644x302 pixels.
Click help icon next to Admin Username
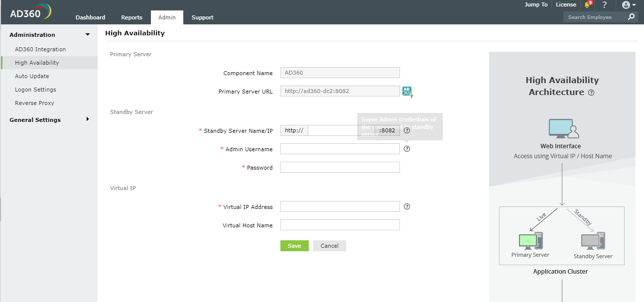407,149
